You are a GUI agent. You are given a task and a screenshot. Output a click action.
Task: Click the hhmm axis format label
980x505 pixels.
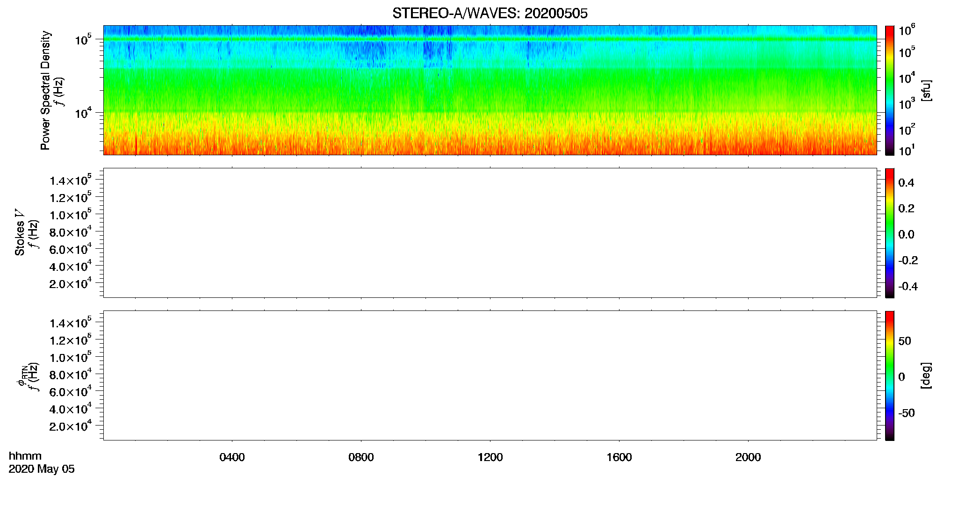point(25,456)
